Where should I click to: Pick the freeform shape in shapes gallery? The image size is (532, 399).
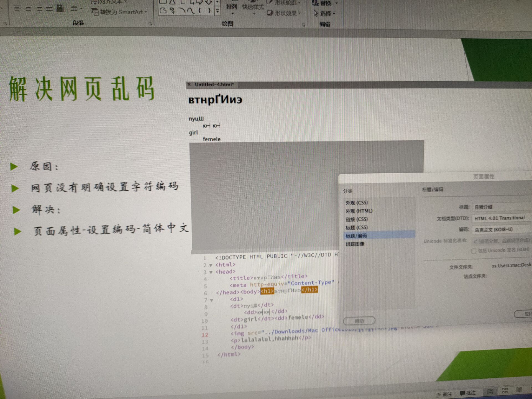click(163, 11)
